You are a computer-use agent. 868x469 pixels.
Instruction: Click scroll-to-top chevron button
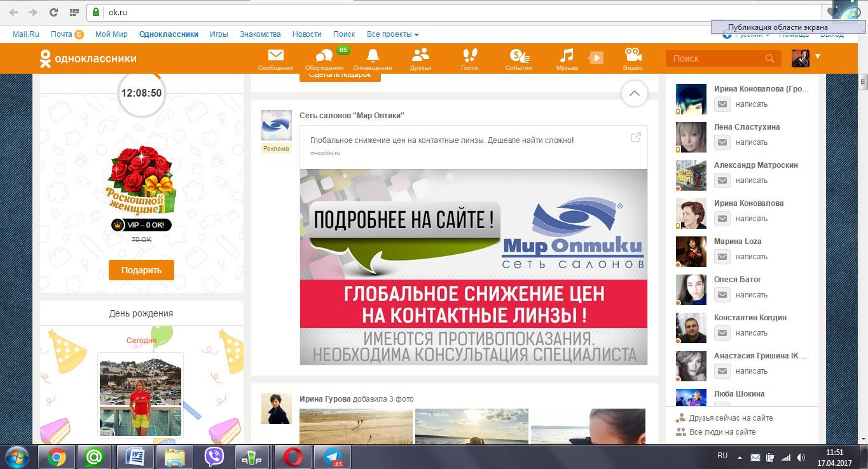pos(634,93)
